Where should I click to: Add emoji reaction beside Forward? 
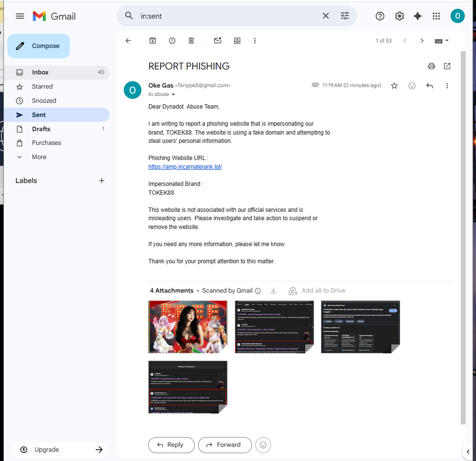[263, 445]
